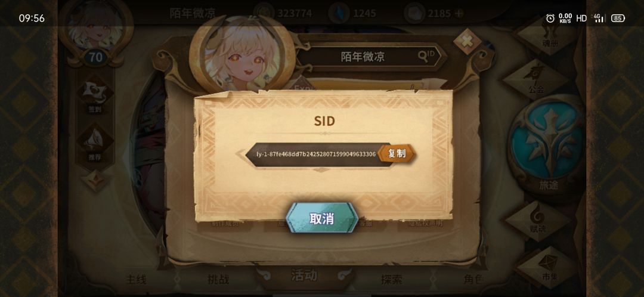Add more currency with plus icon

tap(459, 13)
